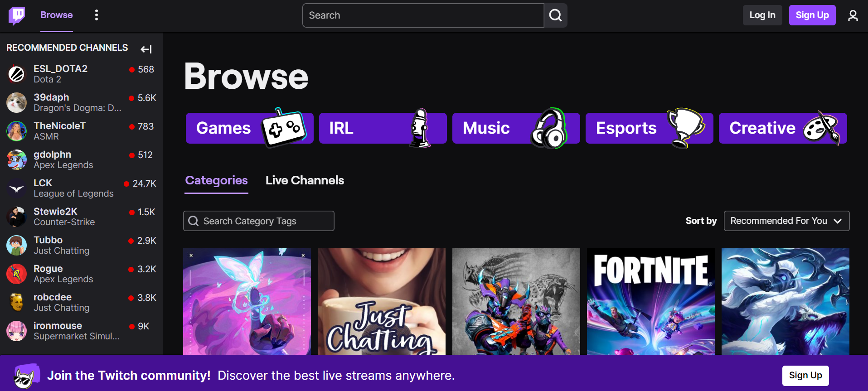
Task: Open the Apex Legends category thumbnail
Action: click(516, 301)
